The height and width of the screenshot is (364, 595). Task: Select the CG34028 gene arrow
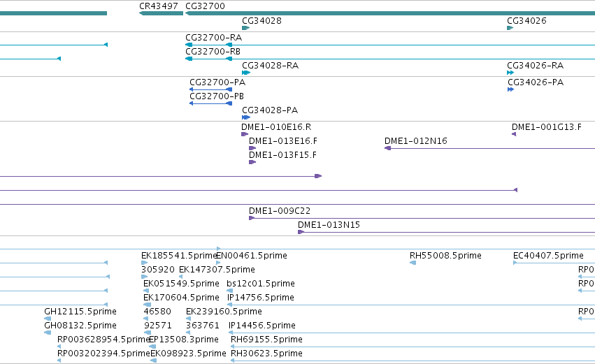click(x=246, y=28)
